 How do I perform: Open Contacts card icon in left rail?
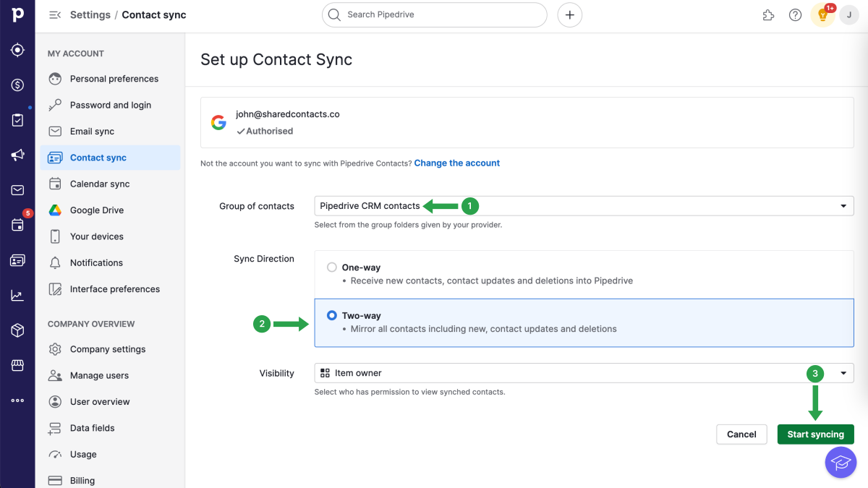coord(17,260)
